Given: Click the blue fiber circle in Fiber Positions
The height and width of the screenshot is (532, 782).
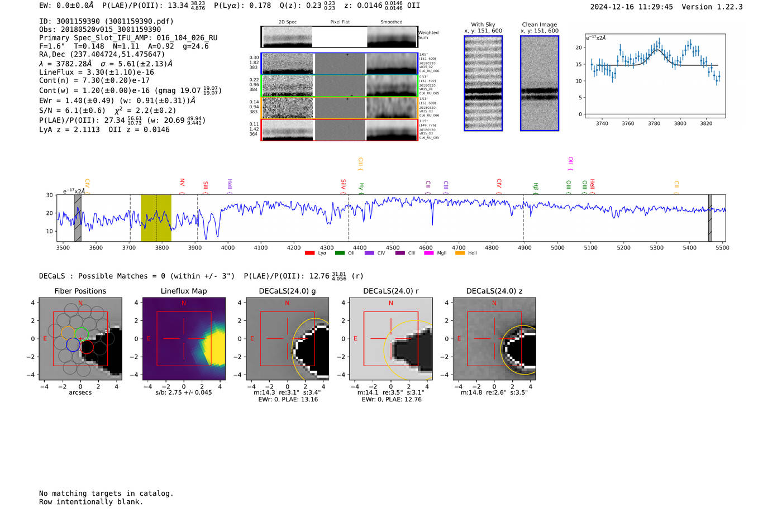Looking at the screenshot, I should pos(73,344).
